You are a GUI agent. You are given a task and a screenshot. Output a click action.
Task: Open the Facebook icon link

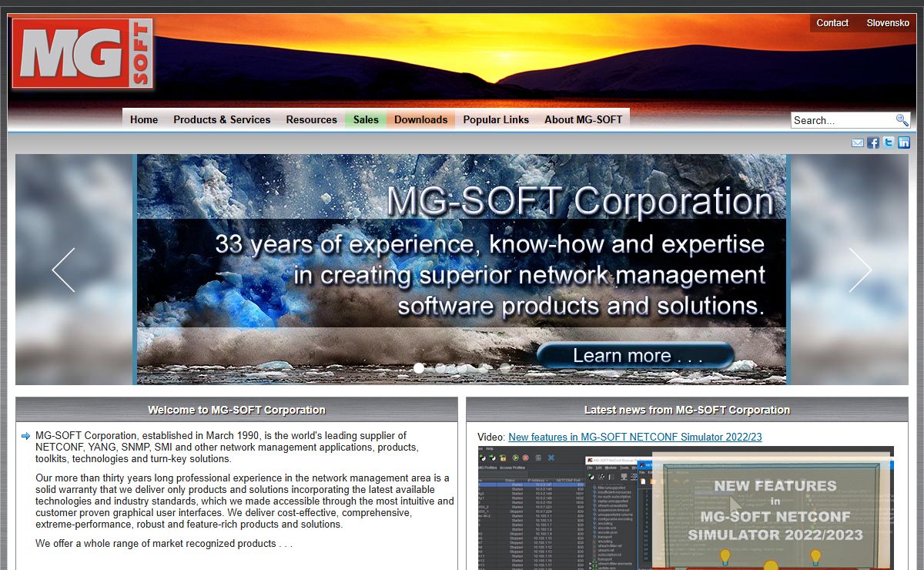click(873, 142)
